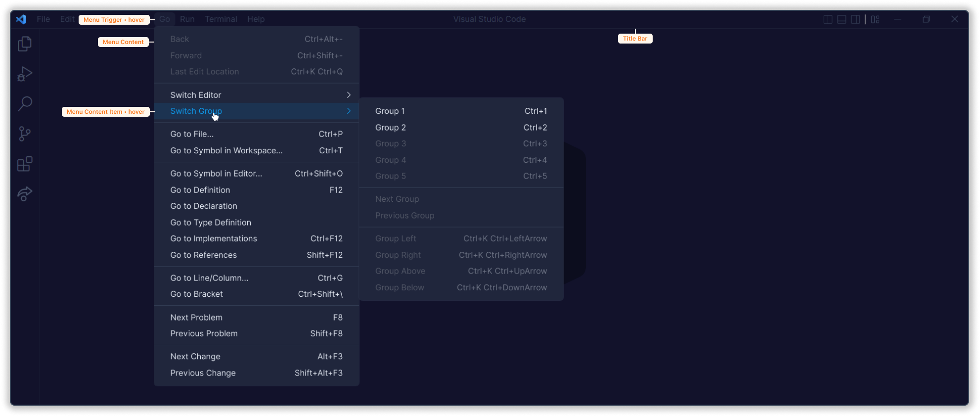Click the Visual Studio Code title text
Viewport: 980px width, 417px height.
click(x=490, y=19)
